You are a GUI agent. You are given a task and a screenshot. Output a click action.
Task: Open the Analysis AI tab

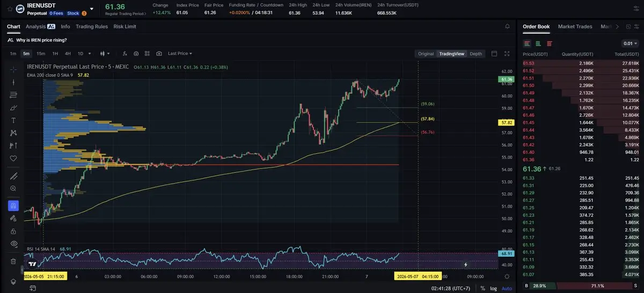(x=40, y=26)
